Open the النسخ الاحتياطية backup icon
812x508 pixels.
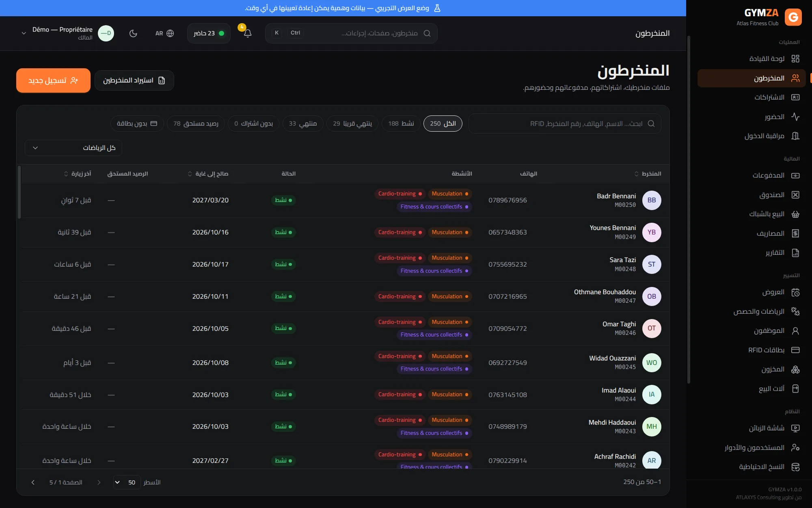[x=795, y=467]
